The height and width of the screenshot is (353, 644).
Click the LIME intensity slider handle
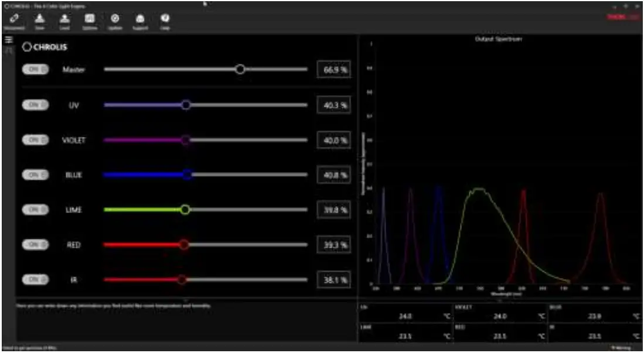[x=185, y=208]
